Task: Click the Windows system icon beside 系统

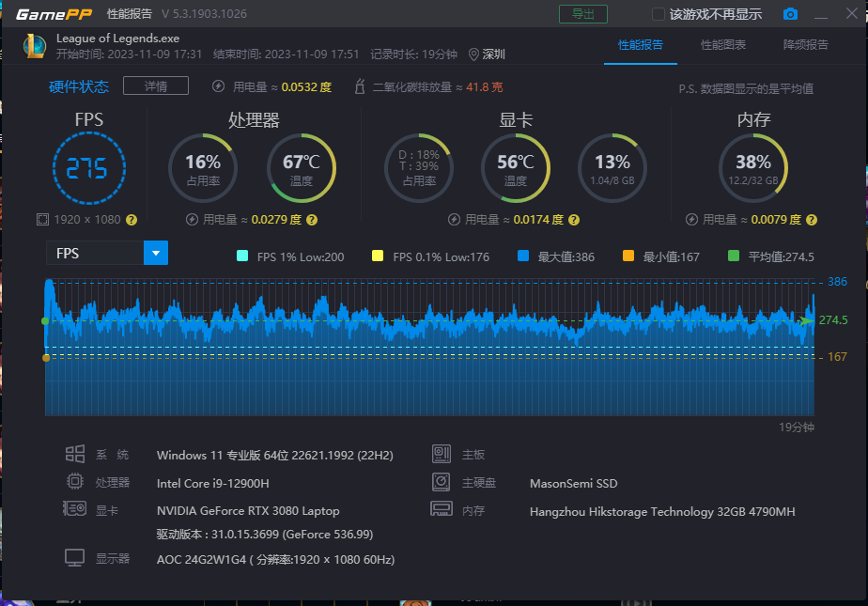Action: pyautogui.click(x=75, y=454)
